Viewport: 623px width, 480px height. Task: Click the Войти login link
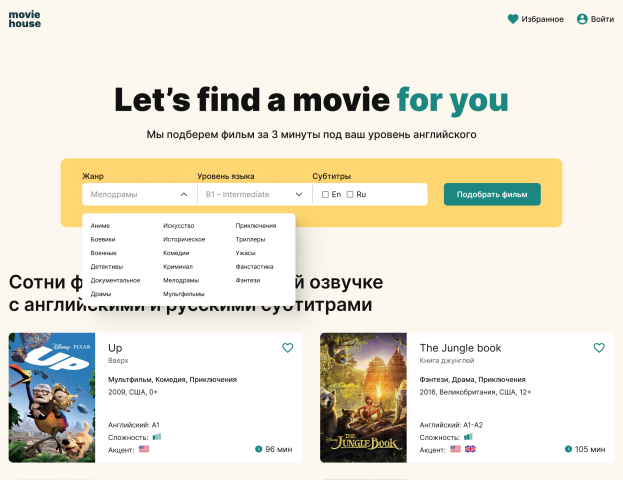point(602,19)
